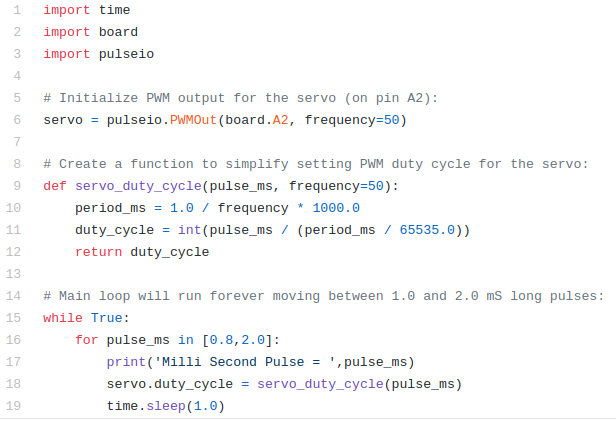Viewport: 616px width, 421px height.
Task: Click the sleep method on line 19
Action: pos(166,406)
